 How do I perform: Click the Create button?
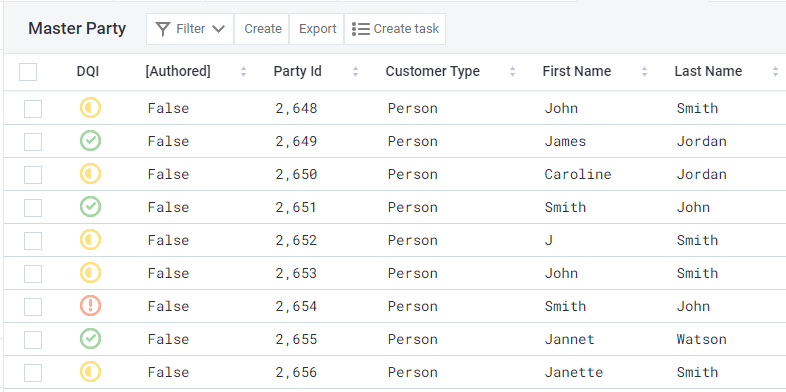click(x=263, y=29)
